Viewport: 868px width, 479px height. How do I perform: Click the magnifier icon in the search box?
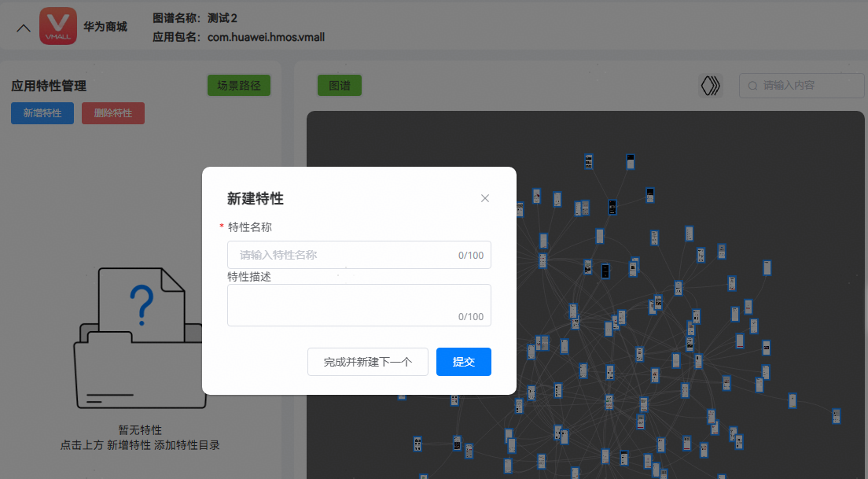pyautogui.click(x=752, y=86)
